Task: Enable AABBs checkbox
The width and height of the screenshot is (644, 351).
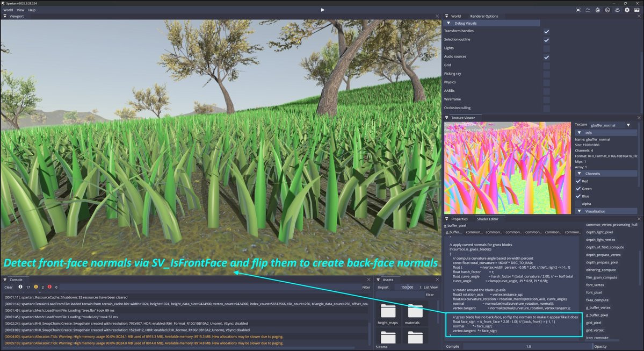Action: (546, 91)
